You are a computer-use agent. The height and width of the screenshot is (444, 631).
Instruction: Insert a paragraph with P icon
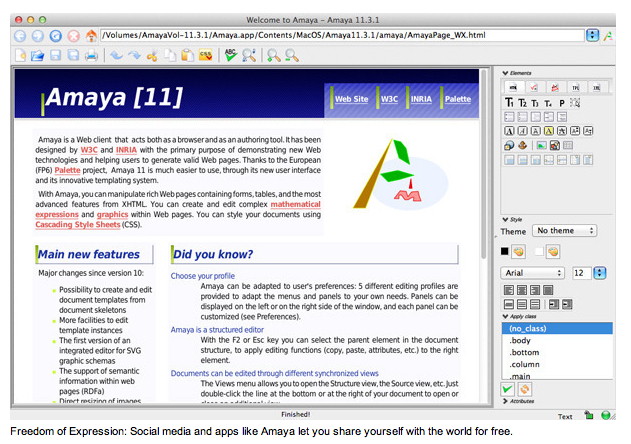562,103
